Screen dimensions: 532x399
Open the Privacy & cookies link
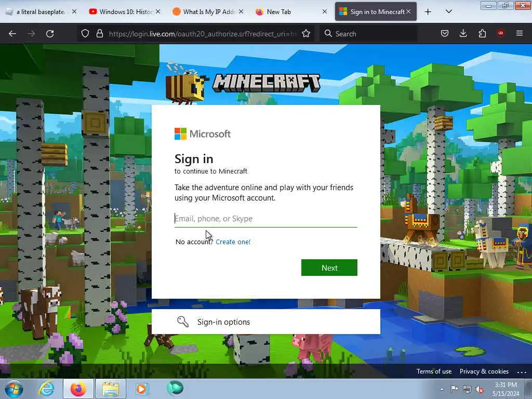[484, 371]
